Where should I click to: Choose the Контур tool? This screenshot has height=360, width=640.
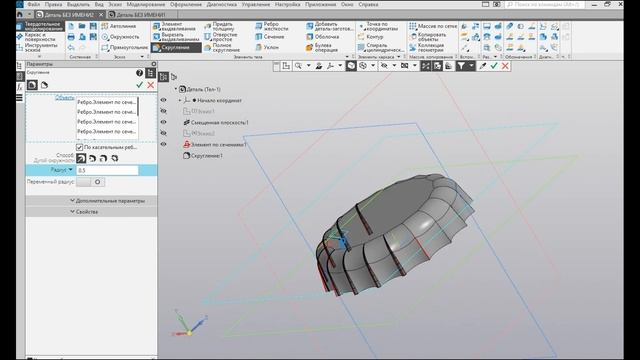pyautogui.click(x=371, y=37)
